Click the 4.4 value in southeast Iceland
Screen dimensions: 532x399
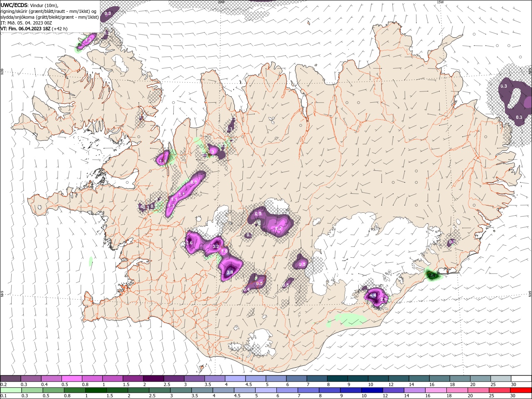pos(373,296)
